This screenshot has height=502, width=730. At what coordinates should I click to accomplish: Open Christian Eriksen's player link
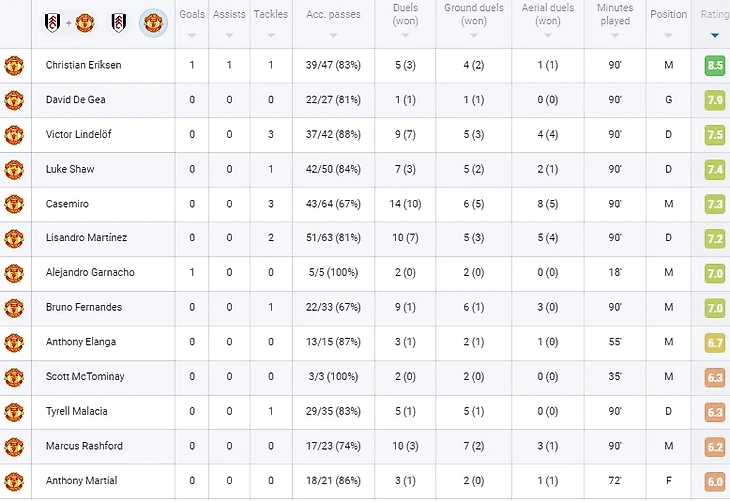pyautogui.click(x=84, y=66)
